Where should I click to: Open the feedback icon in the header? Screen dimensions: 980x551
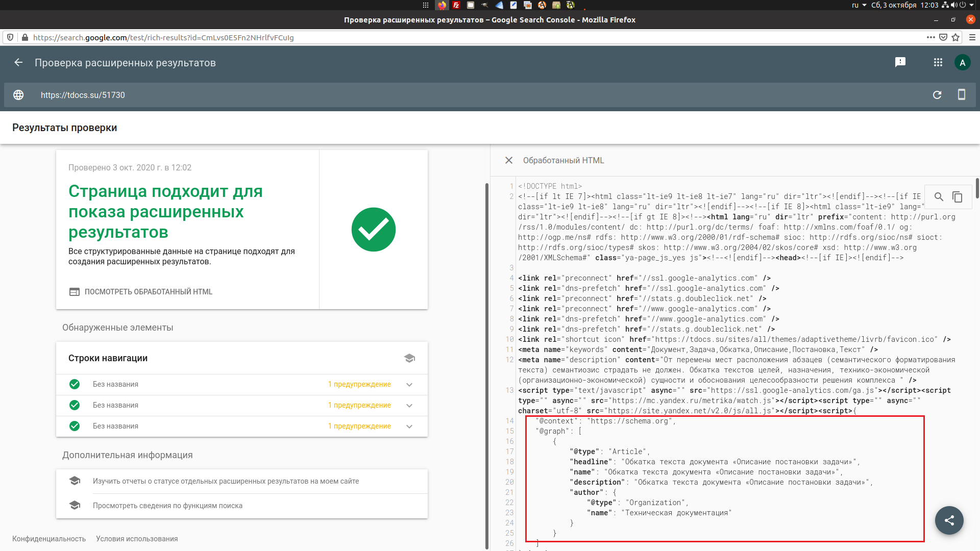coord(900,62)
